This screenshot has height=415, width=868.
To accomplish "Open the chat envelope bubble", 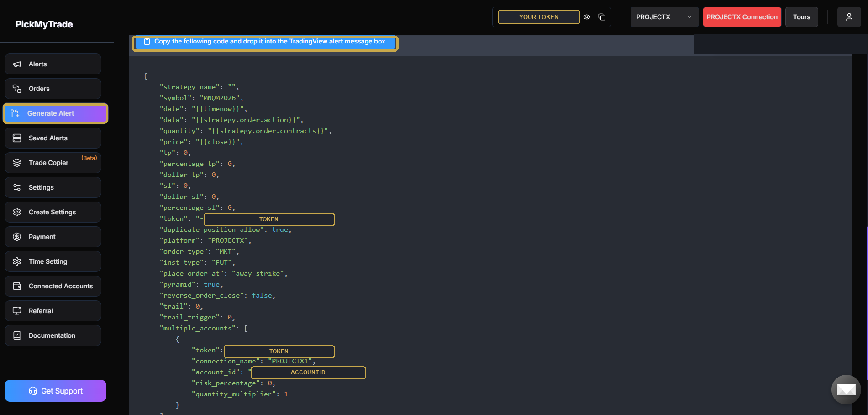I will pyautogui.click(x=847, y=390).
